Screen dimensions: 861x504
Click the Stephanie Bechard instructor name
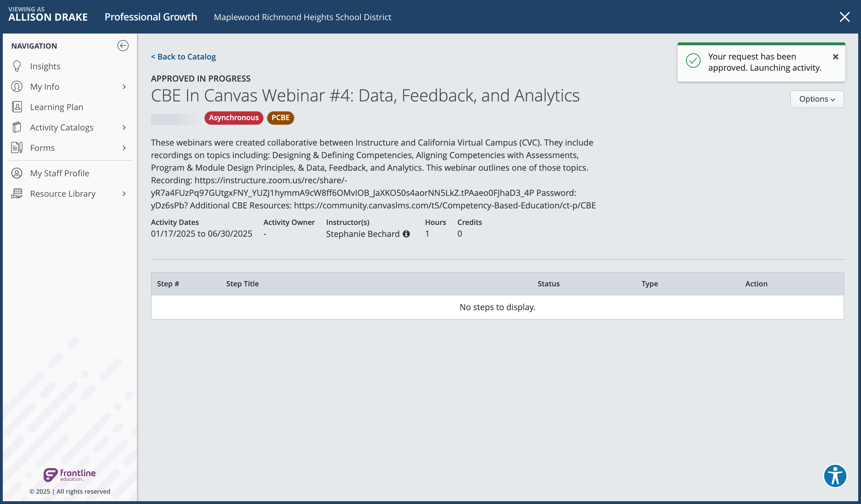click(363, 234)
